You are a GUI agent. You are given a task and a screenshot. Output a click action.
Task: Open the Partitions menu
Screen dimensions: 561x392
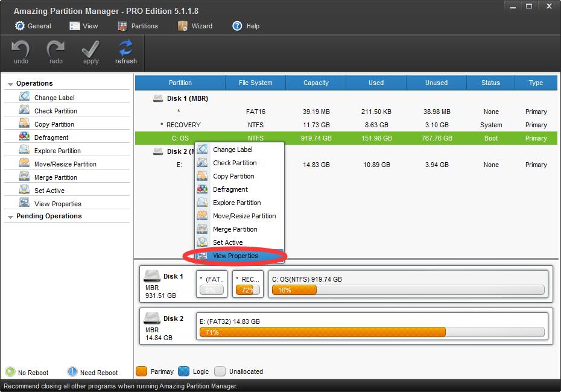(x=138, y=26)
